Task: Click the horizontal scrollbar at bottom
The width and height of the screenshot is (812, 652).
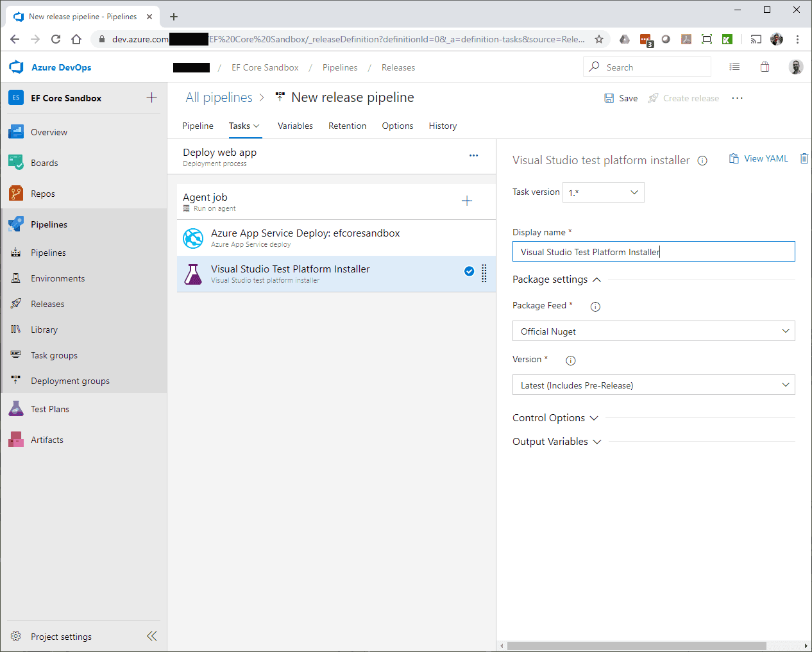Action: (x=636, y=646)
